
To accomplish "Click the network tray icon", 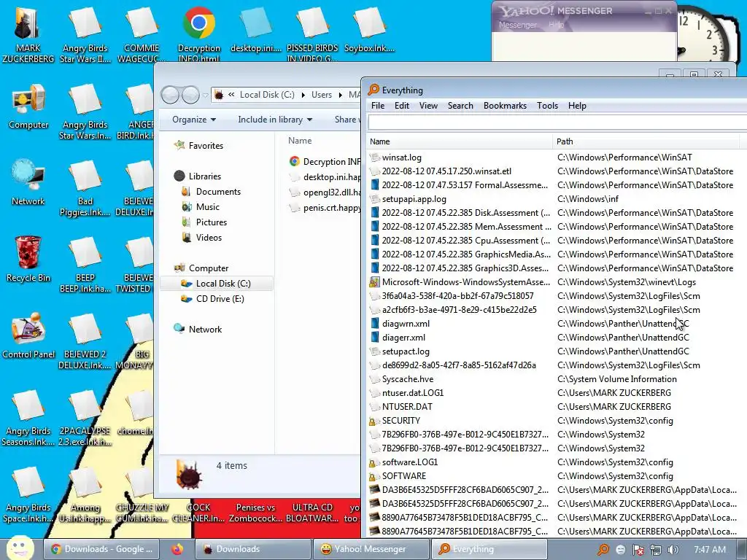I will (x=656, y=550).
